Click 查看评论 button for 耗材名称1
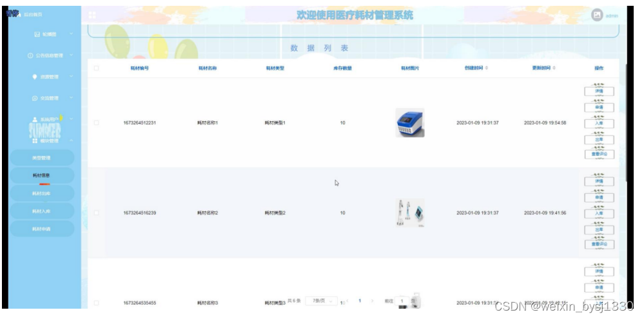 tap(600, 155)
